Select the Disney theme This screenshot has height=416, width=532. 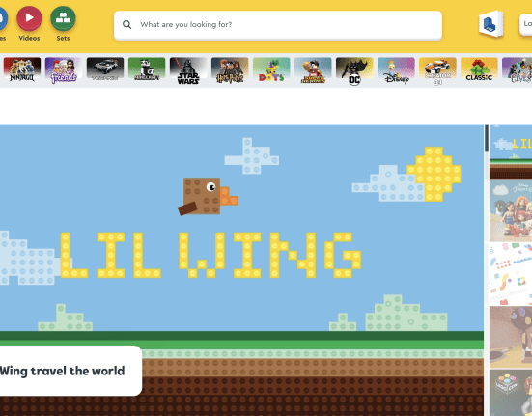396,70
